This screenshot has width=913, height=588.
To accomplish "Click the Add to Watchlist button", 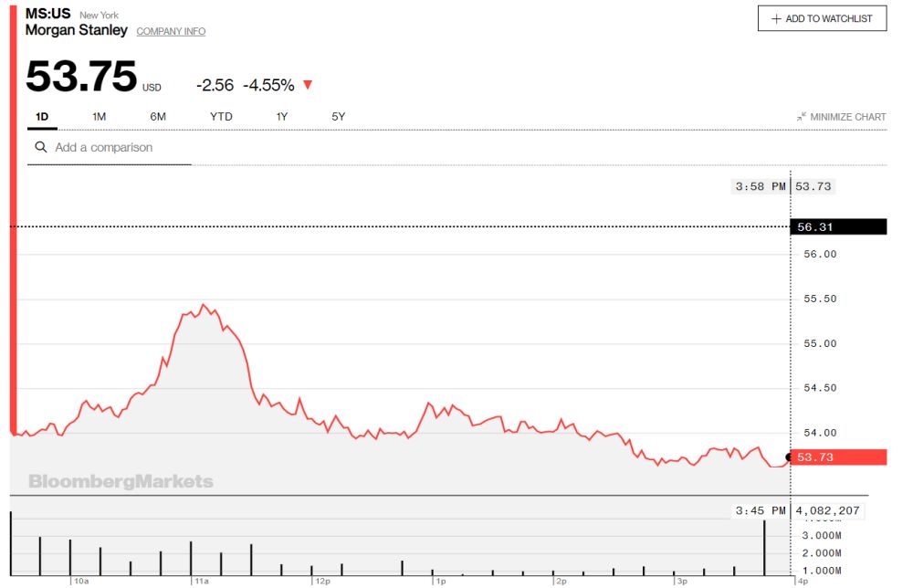I will click(822, 18).
